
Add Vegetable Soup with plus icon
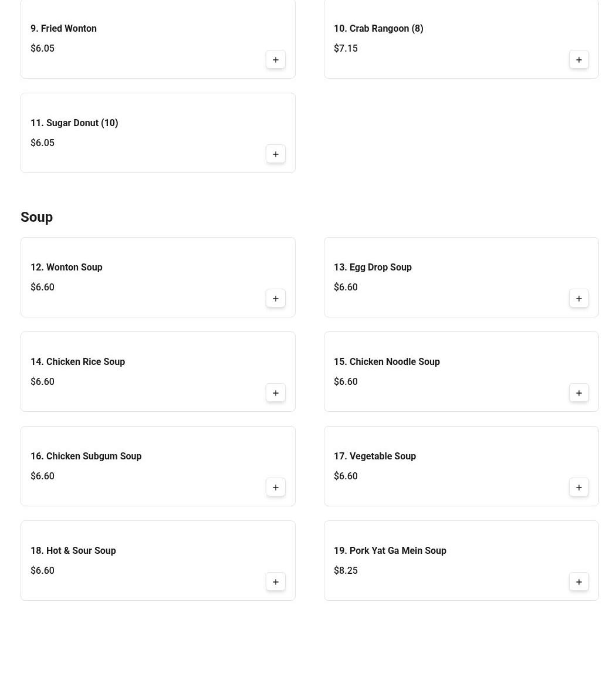tap(578, 488)
